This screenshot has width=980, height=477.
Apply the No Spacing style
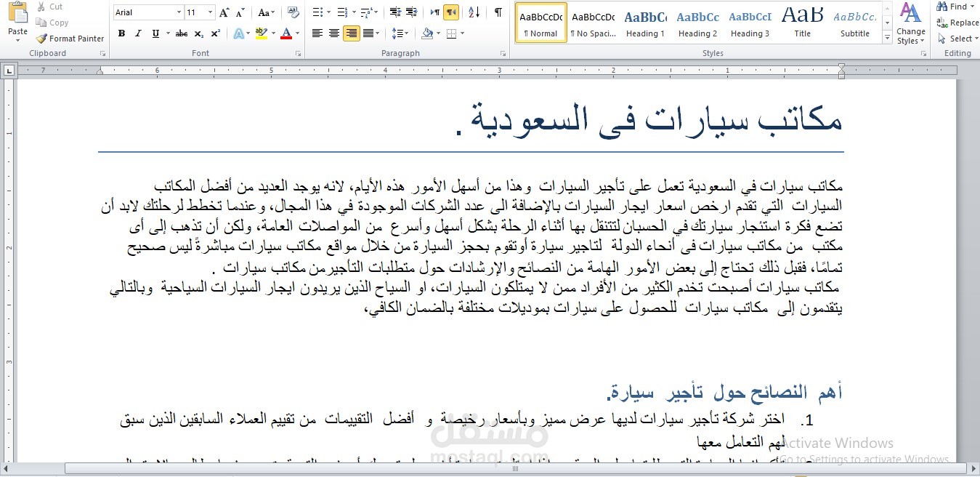point(593,23)
